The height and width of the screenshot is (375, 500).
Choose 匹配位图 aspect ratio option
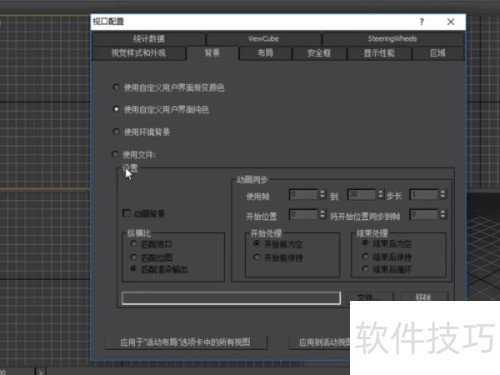click(x=134, y=257)
